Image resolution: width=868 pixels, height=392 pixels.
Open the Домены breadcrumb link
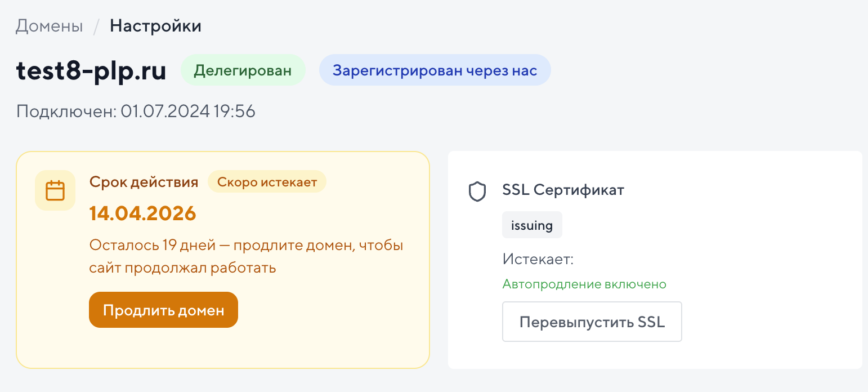[x=50, y=26]
